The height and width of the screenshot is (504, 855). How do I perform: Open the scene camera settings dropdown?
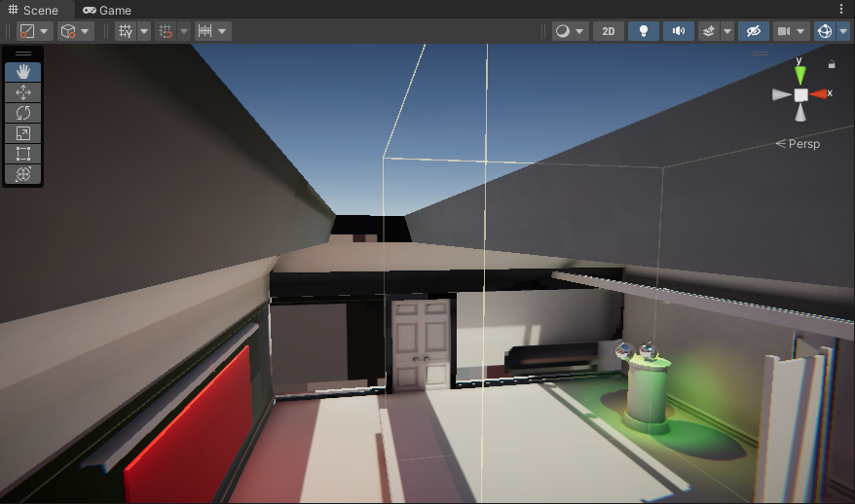pos(790,31)
